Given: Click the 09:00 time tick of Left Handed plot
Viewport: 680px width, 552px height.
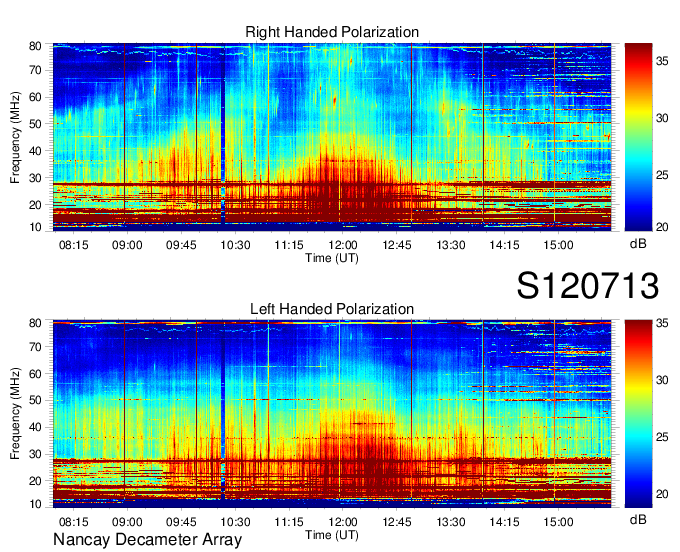Looking at the screenshot, I should 127,522.
